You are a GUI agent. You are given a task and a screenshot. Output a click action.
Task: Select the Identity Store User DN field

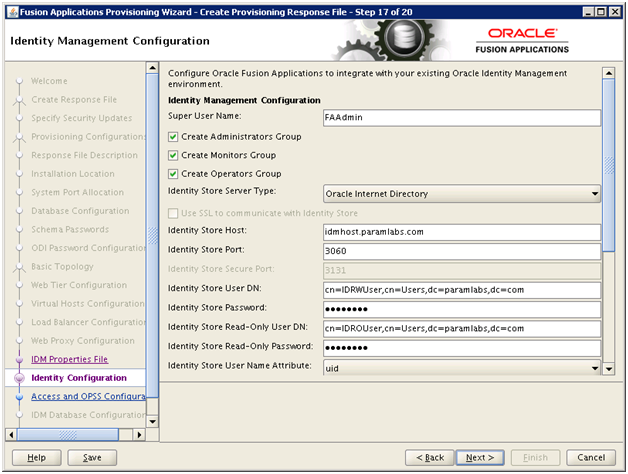point(462,290)
